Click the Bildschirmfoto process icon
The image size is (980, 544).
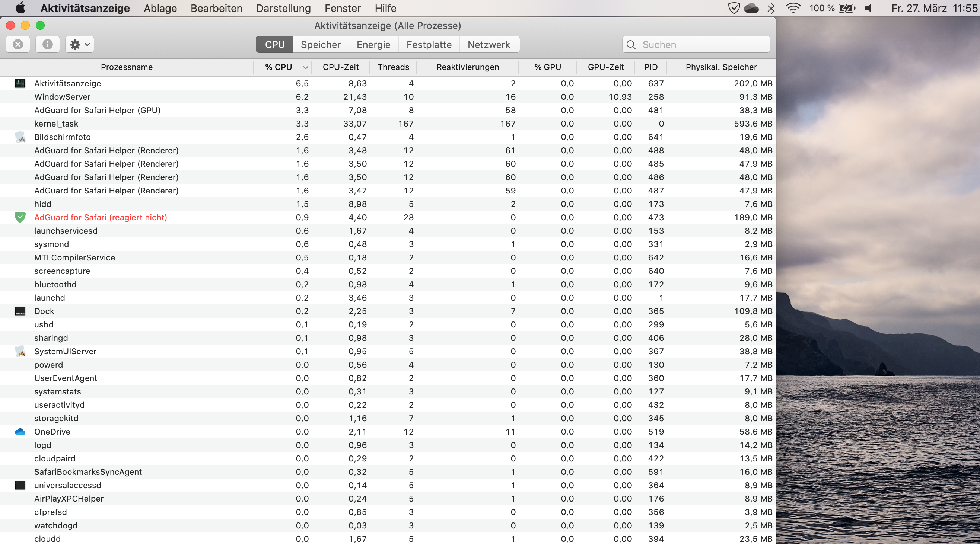pyautogui.click(x=20, y=137)
